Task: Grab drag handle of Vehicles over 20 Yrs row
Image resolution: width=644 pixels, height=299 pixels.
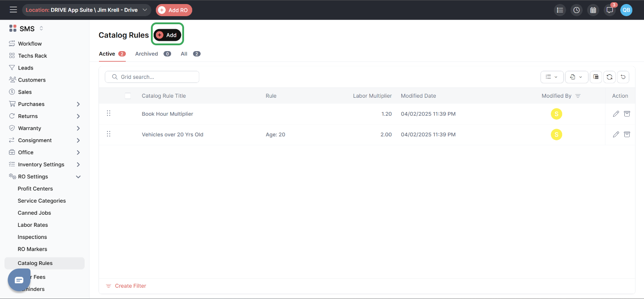Action: (x=108, y=134)
